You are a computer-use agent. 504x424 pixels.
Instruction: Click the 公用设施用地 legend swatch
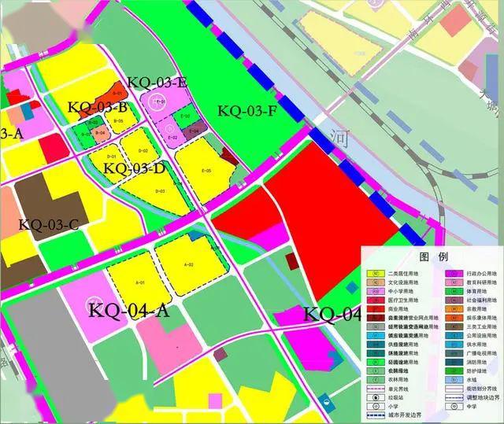[x=454, y=335]
